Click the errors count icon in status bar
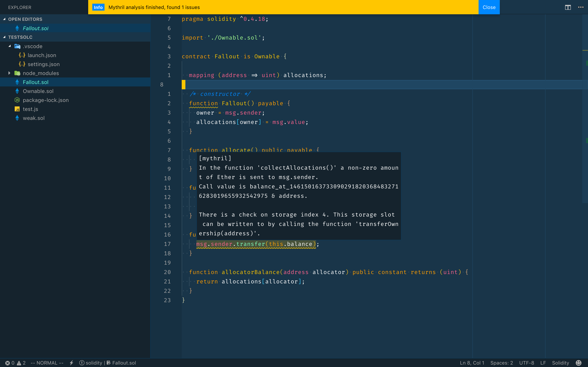The height and width of the screenshot is (367, 588). click(x=8, y=363)
